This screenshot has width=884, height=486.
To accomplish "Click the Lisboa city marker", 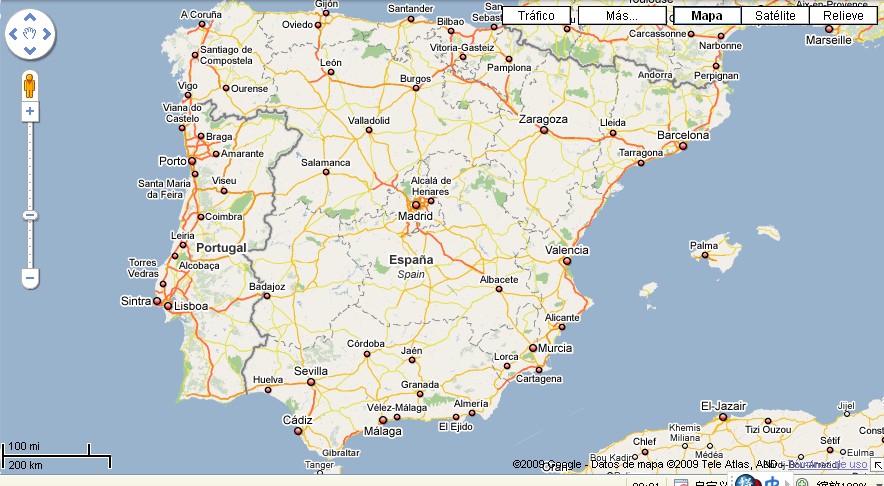I will [x=169, y=306].
